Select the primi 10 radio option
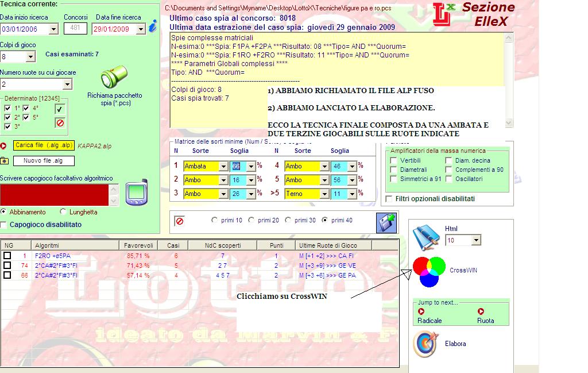The height and width of the screenshot is (373, 588). point(215,220)
